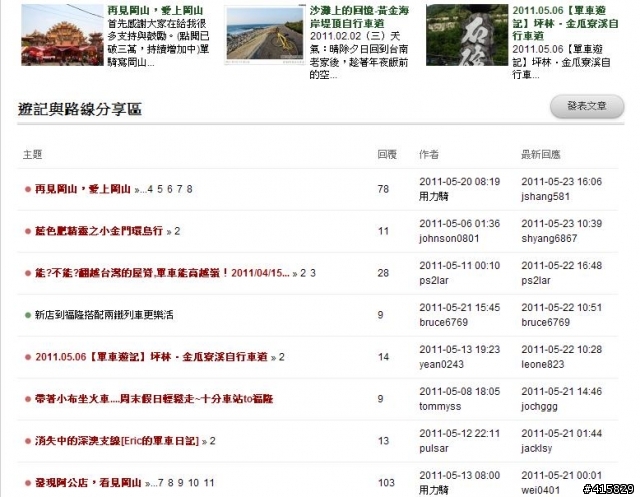
Task: Click reply count 78
Action: 383,189
